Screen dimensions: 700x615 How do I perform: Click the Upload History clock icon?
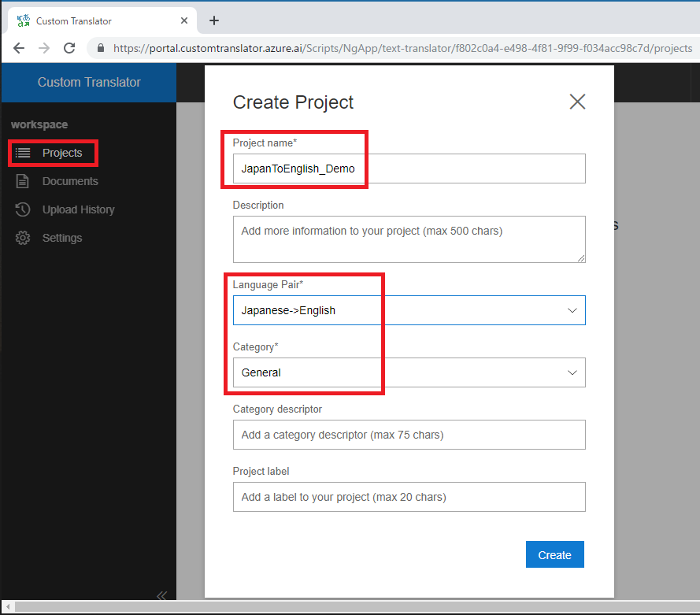point(23,209)
